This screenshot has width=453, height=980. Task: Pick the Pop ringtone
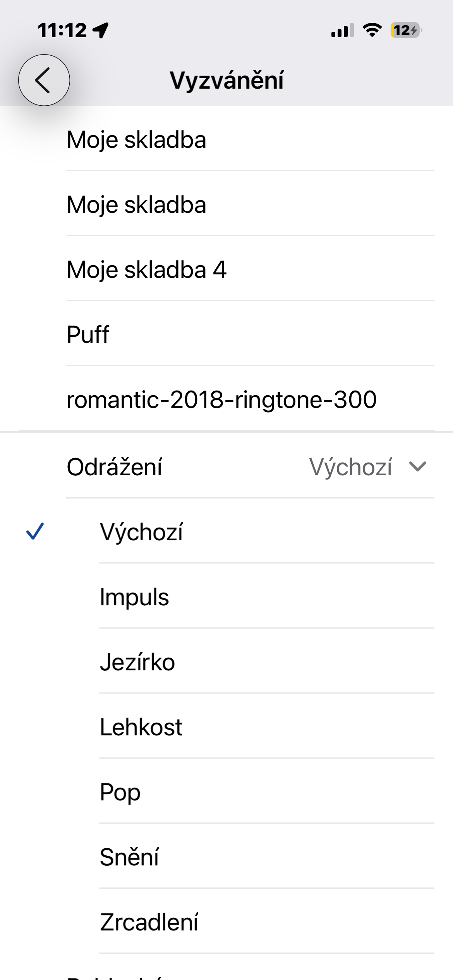120,792
